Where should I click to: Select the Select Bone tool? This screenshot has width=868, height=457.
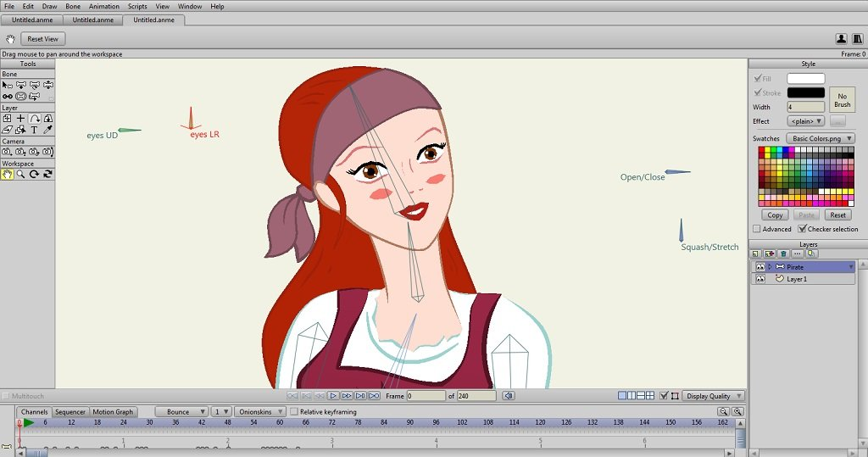pos(7,86)
